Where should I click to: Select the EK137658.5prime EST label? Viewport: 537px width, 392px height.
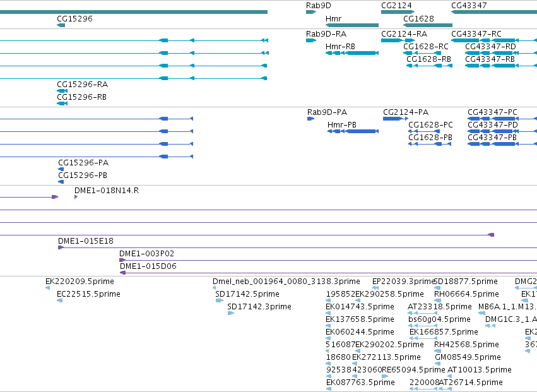point(360,319)
